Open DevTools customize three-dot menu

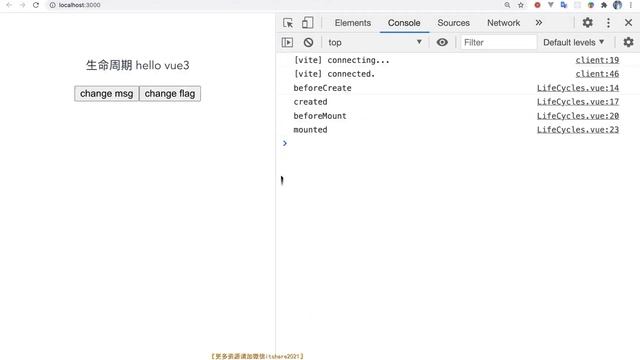point(608,23)
